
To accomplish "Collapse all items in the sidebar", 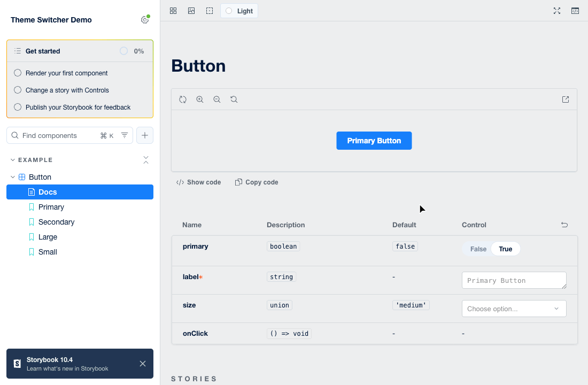I will point(146,160).
